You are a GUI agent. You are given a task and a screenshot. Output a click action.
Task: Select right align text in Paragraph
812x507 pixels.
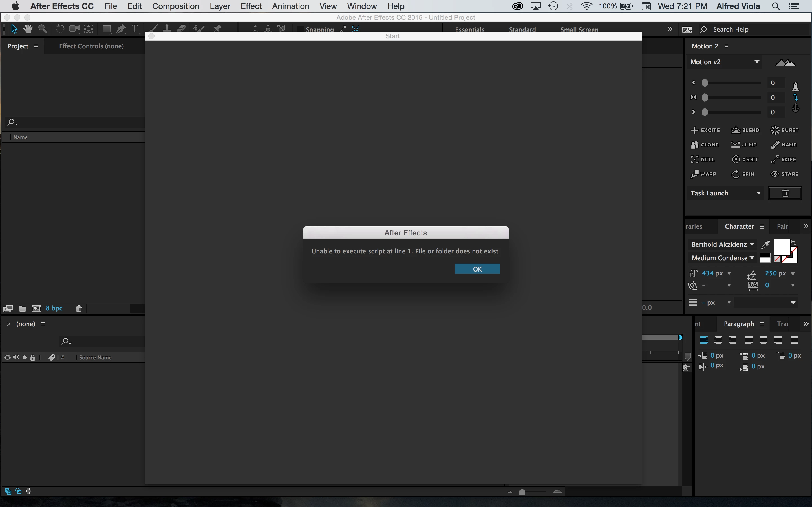[x=732, y=340]
